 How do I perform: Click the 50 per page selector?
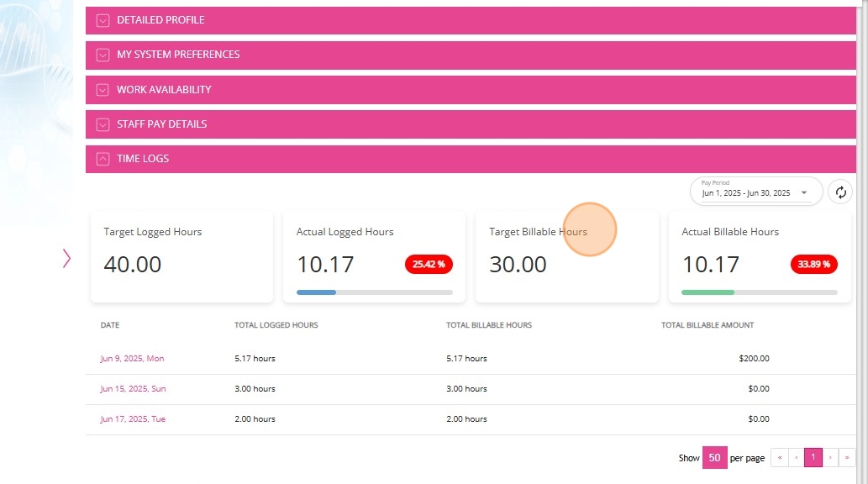[x=715, y=458]
